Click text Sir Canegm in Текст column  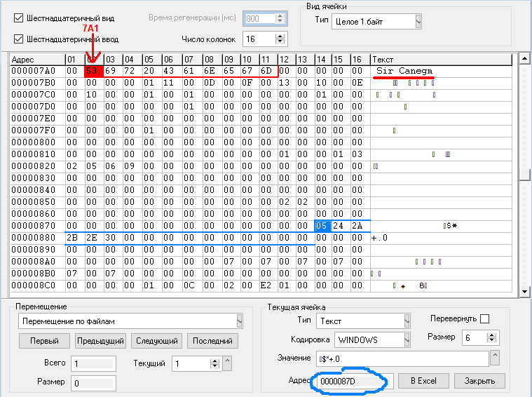[404, 71]
